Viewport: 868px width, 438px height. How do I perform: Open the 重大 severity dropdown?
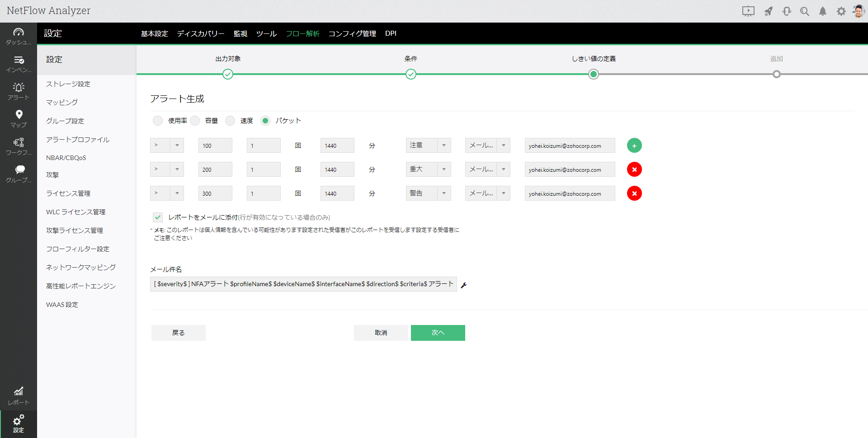[428, 170]
